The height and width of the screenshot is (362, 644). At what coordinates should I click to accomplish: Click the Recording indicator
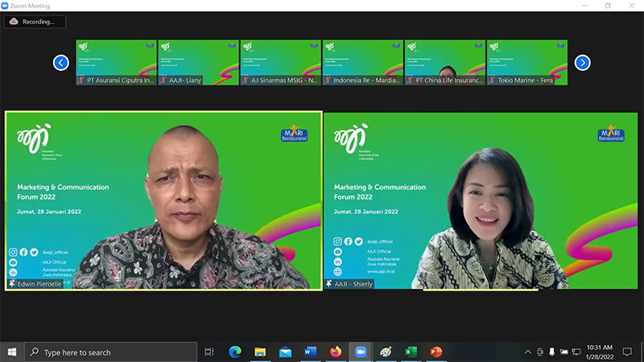point(35,22)
